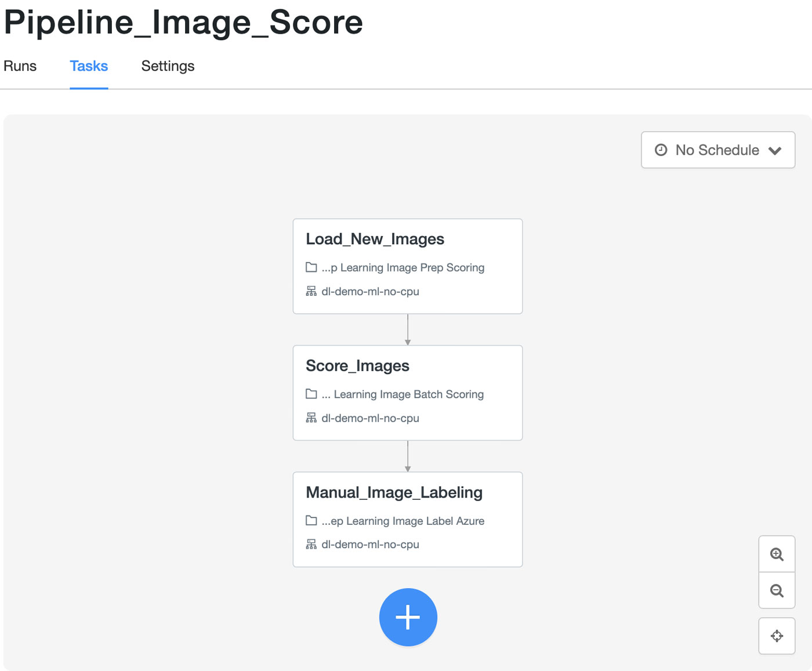812x671 pixels.
Task: Click the clock icon beside No Schedule
Action: (x=661, y=150)
